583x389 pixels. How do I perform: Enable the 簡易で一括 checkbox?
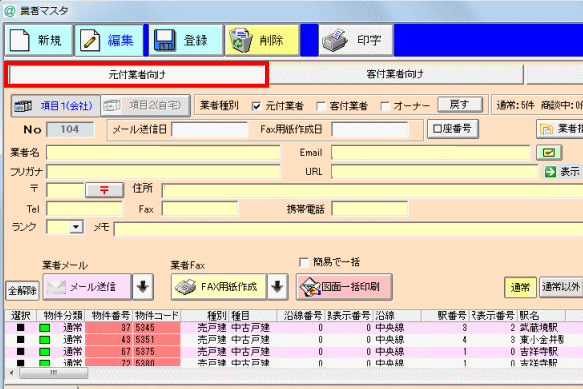click(304, 263)
